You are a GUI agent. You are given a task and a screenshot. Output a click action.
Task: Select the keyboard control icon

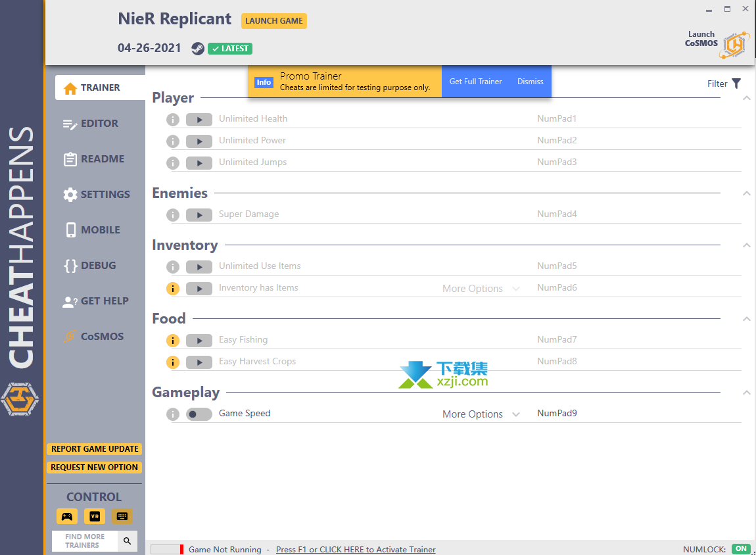coord(122,516)
